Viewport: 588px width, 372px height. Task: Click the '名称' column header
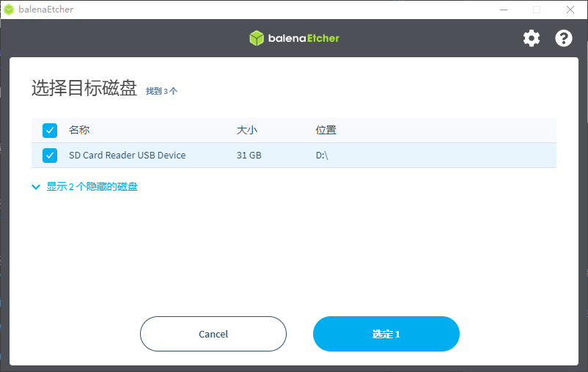(79, 131)
